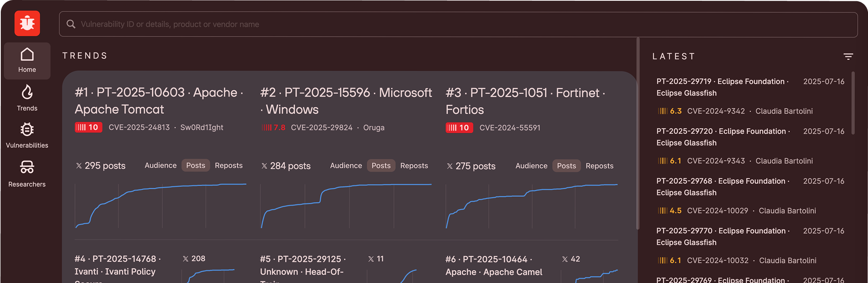Switch Apache Tomcat chart to Audience
Image resolution: width=868 pixels, height=283 pixels.
[x=160, y=166]
